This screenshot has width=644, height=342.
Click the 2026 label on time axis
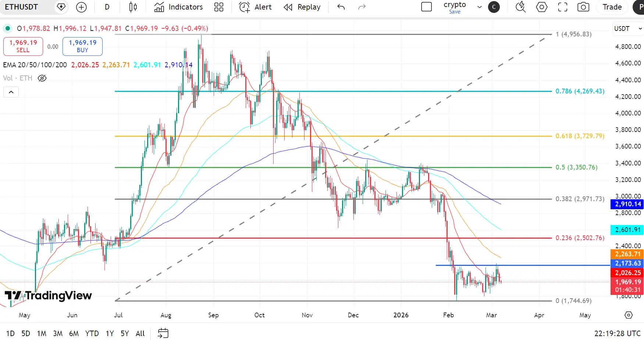pyautogui.click(x=401, y=315)
